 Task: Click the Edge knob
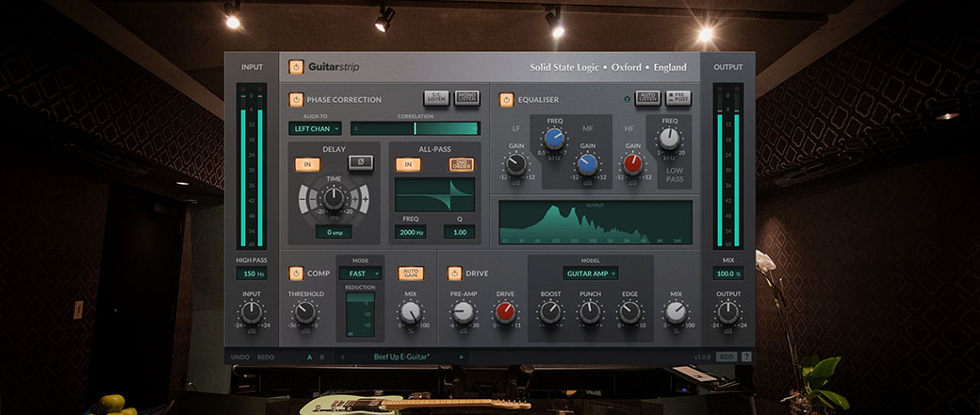[629, 312]
